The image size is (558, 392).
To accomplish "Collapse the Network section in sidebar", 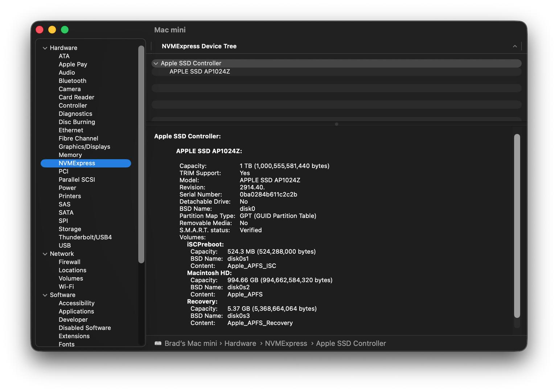I will point(45,254).
